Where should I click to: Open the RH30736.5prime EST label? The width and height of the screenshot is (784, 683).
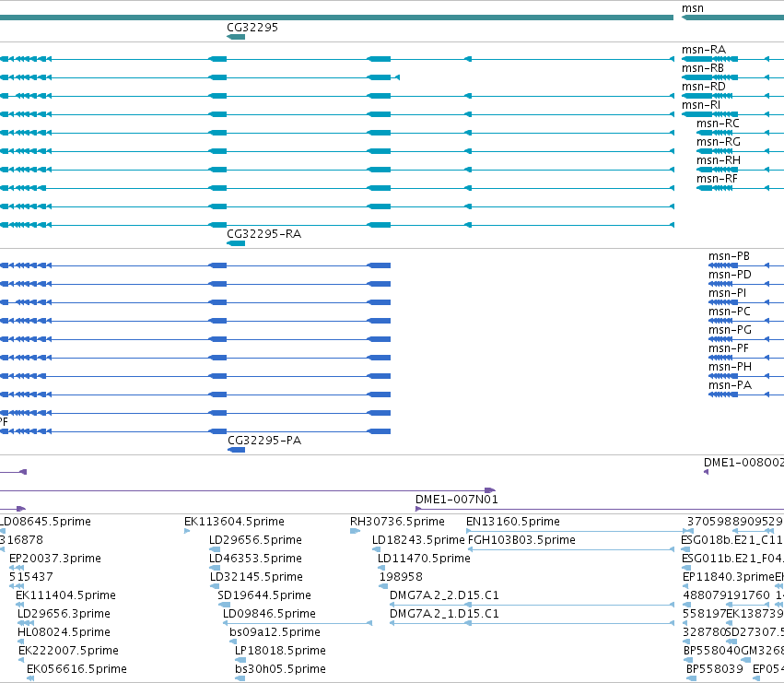(x=397, y=522)
